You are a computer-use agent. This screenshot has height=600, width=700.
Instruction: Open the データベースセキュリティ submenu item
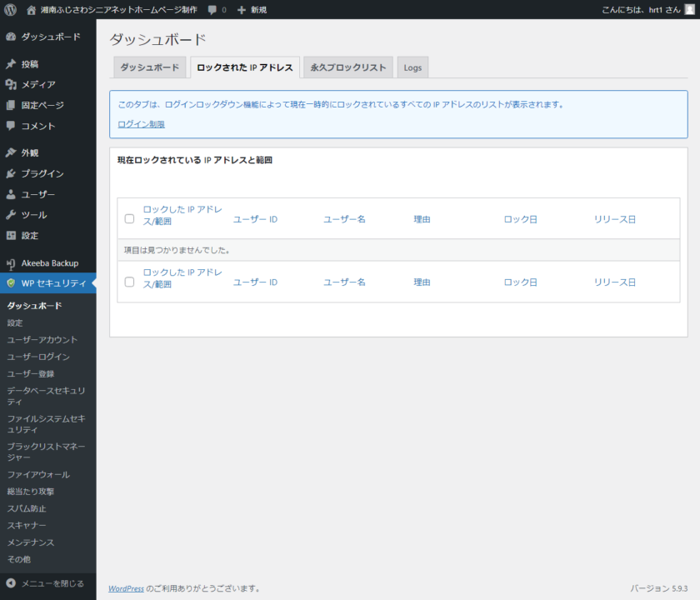click(x=47, y=396)
